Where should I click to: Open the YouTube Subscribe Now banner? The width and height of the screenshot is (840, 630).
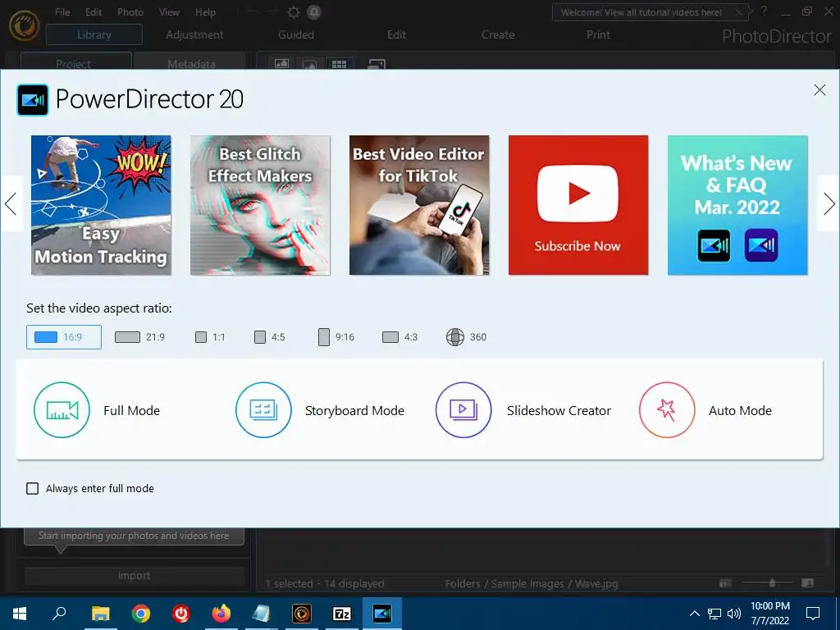(x=578, y=205)
